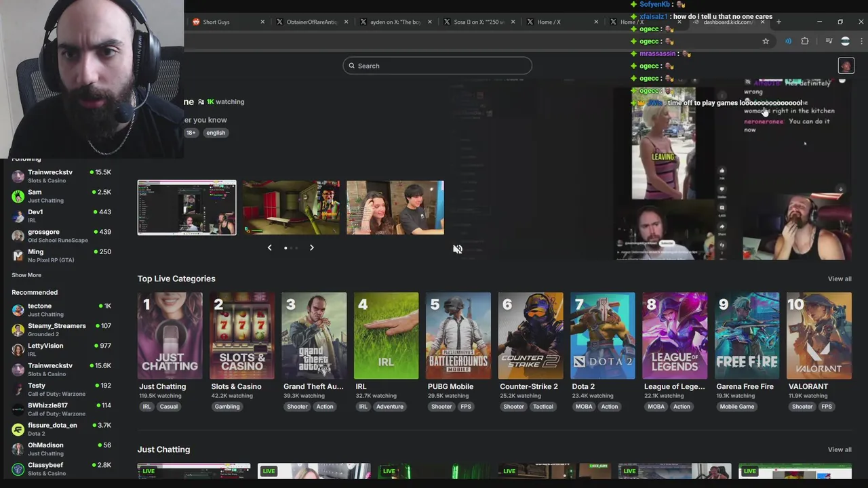Click the Classybeef avatar icon
Screen dimensions: 868x488
click(x=18, y=469)
